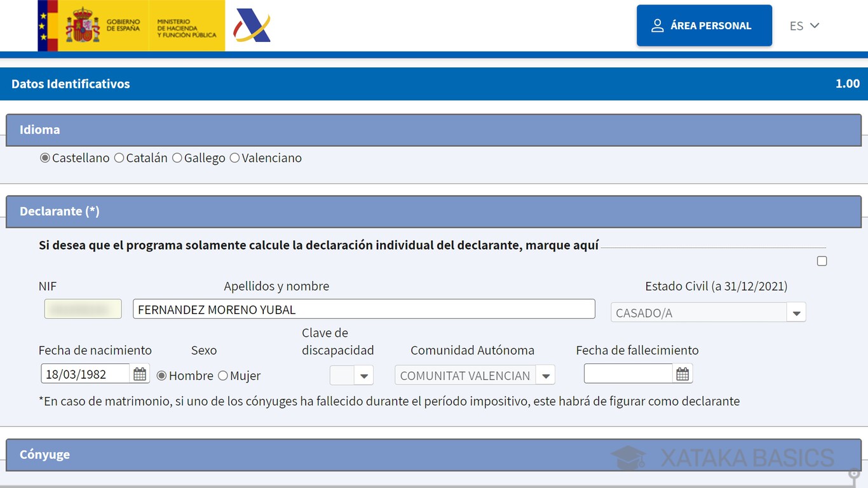
Task: Click the Ministerio de Hacienda logo
Action: [186, 25]
